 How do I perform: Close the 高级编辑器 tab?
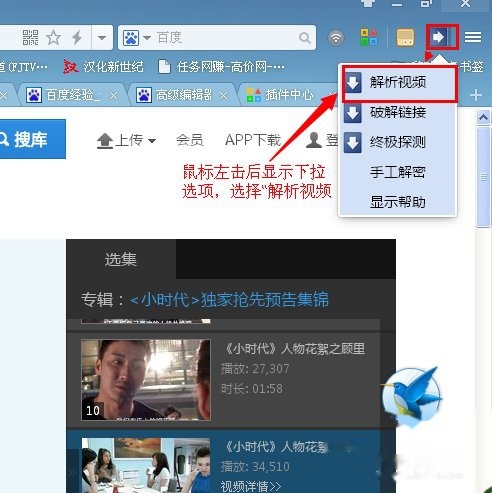[x=224, y=96]
